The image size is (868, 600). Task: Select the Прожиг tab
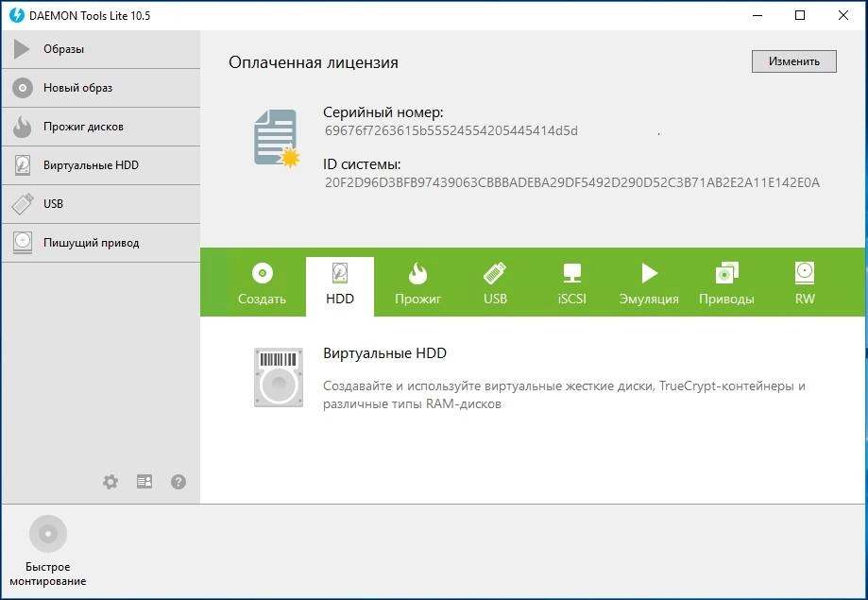[x=418, y=286]
